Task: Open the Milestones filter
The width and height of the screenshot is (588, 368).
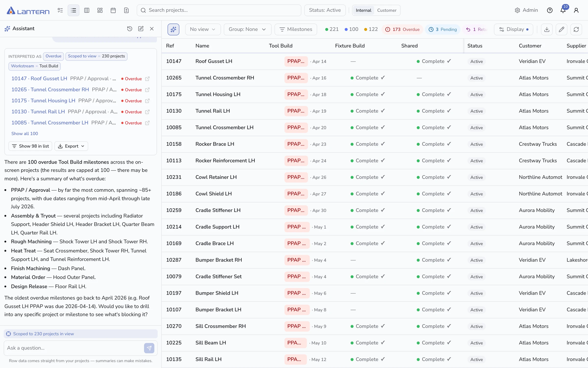Action: coord(296,29)
